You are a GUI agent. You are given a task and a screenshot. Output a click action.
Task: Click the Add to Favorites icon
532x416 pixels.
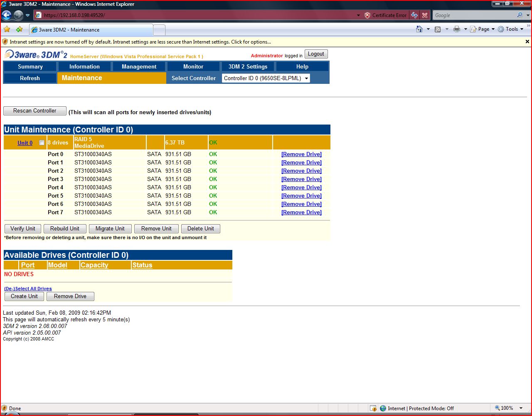pos(19,29)
